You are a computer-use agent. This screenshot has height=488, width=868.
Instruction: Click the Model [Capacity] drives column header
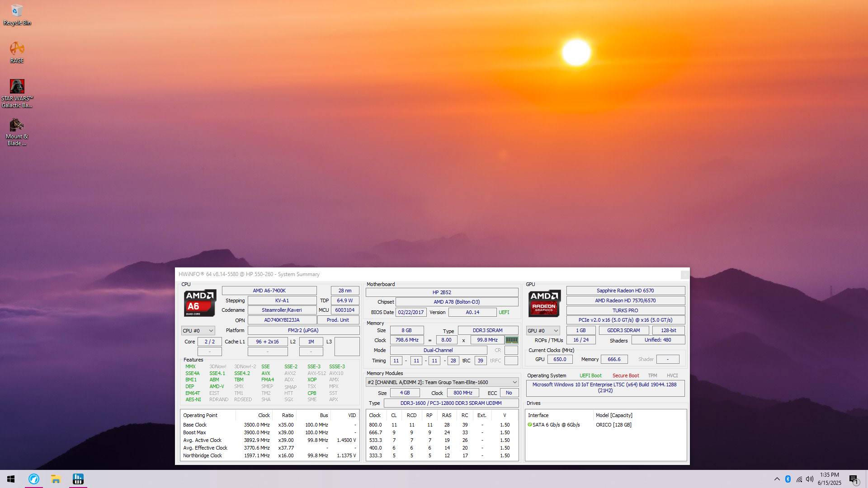click(x=614, y=415)
